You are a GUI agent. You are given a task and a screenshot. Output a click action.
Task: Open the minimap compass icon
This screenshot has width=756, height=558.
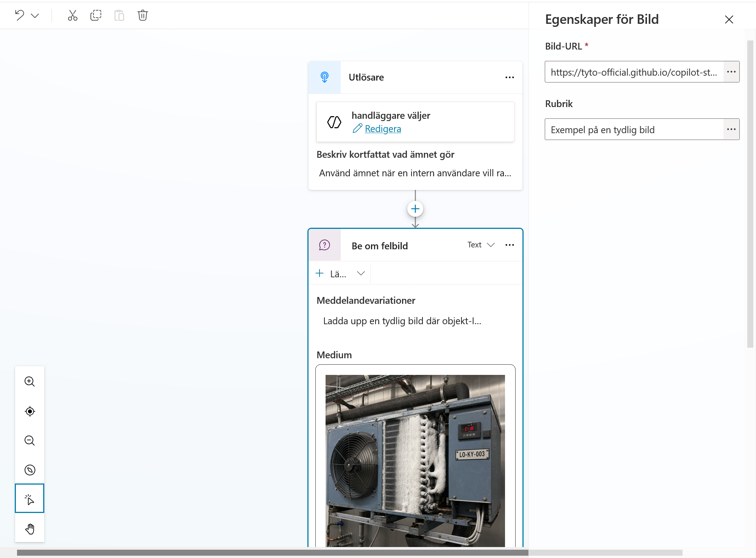[x=30, y=470]
